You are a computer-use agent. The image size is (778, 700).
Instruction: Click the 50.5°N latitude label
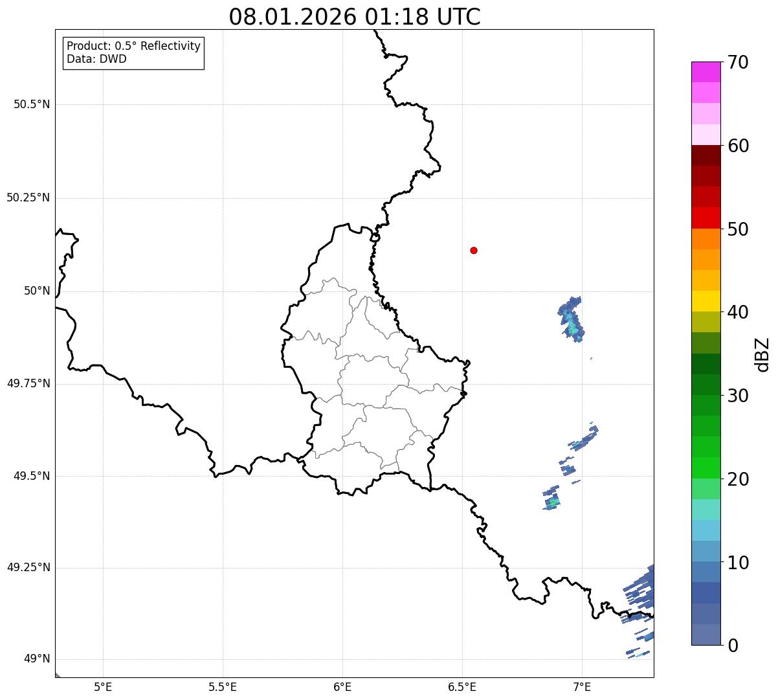click(32, 104)
